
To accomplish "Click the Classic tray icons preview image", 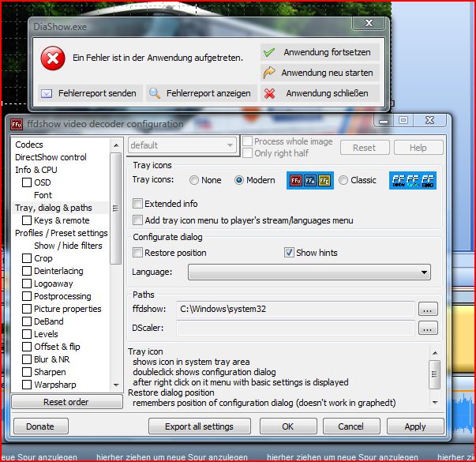I will [x=412, y=180].
